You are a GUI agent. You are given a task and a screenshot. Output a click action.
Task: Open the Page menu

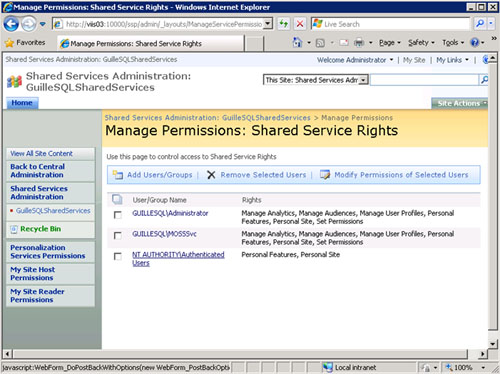pos(389,43)
